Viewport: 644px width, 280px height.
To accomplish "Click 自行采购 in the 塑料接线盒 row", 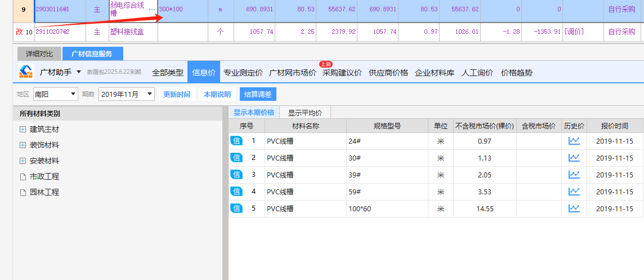I will [x=622, y=32].
